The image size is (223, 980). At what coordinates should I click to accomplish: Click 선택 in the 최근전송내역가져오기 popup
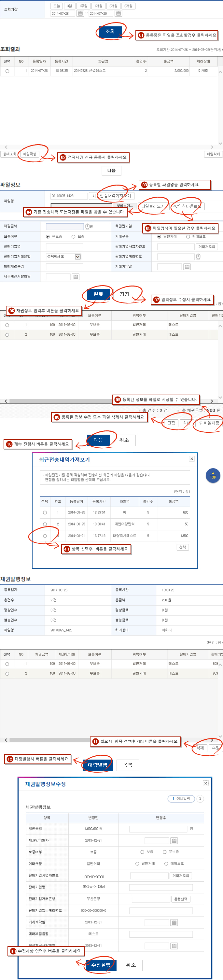coord(183,547)
